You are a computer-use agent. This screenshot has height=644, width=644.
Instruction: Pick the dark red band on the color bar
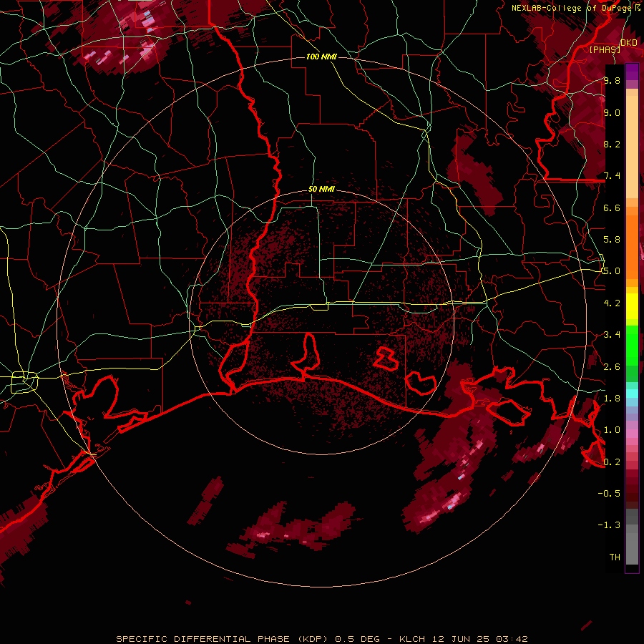pyautogui.click(x=632, y=489)
